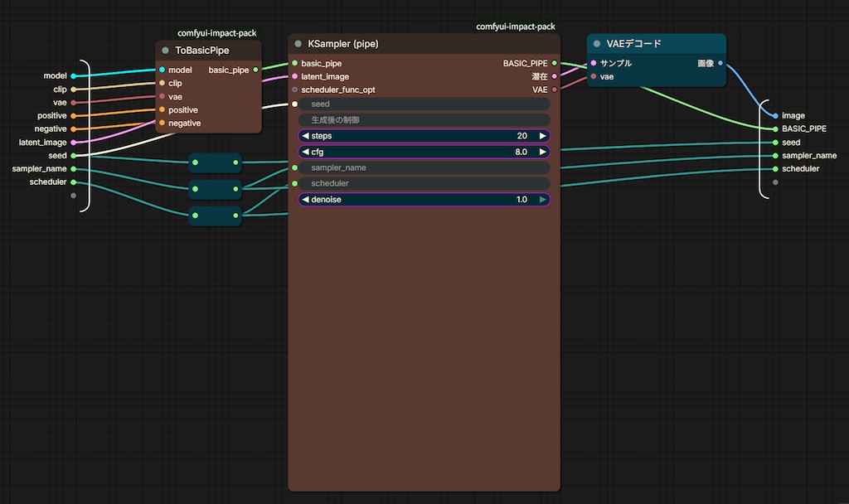Viewport: 849px width, 504px height.
Task: Click the basic_pipe output socket on ToBasicPipe
Action: pos(255,70)
